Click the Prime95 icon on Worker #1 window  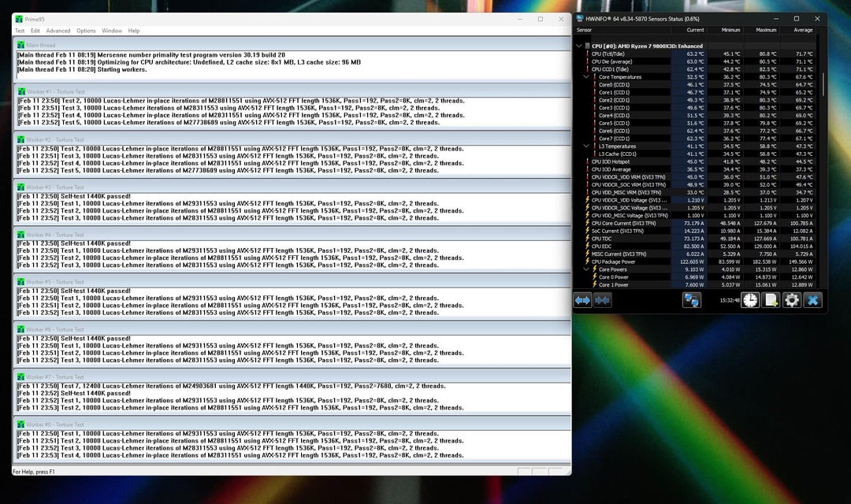click(x=20, y=92)
